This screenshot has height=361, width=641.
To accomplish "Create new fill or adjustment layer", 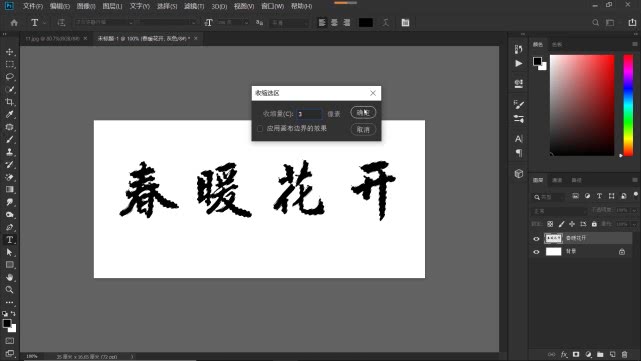I will [x=588, y=354].
